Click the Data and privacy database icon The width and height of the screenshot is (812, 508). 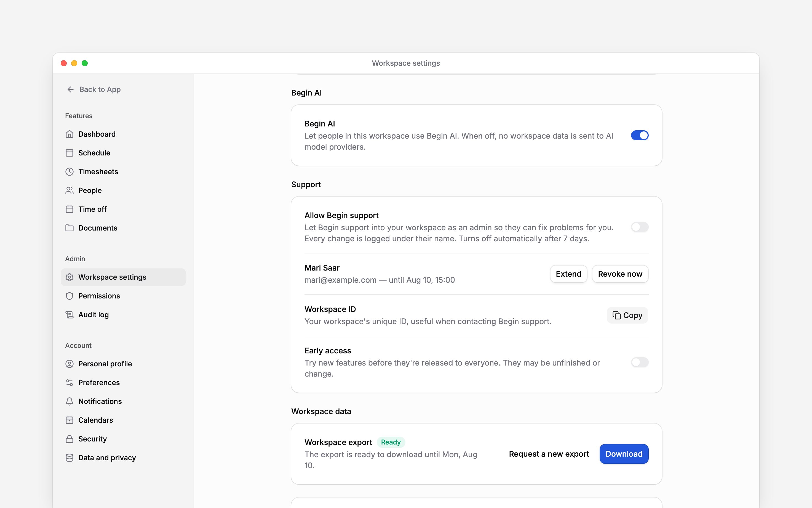[70, 458]
